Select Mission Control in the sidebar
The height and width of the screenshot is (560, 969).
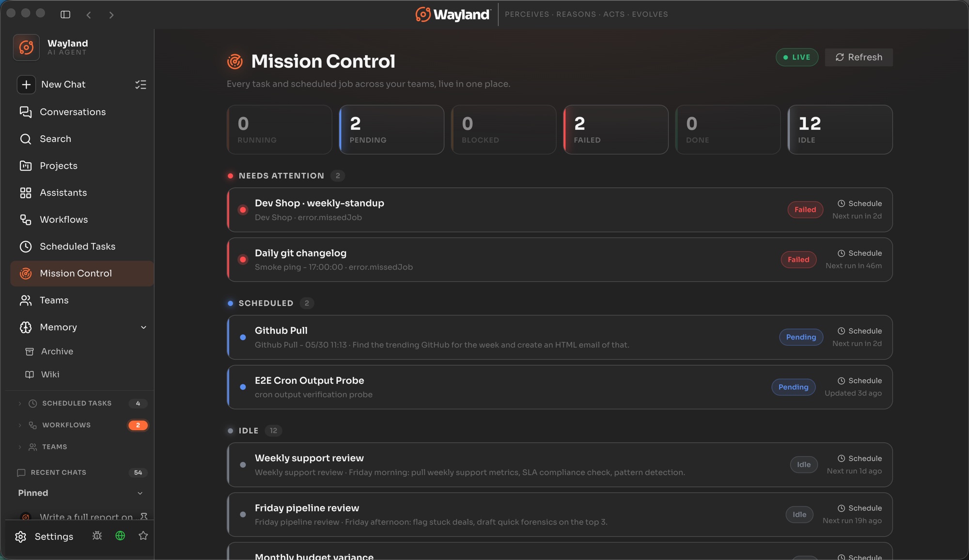click(x=81, y=274)
